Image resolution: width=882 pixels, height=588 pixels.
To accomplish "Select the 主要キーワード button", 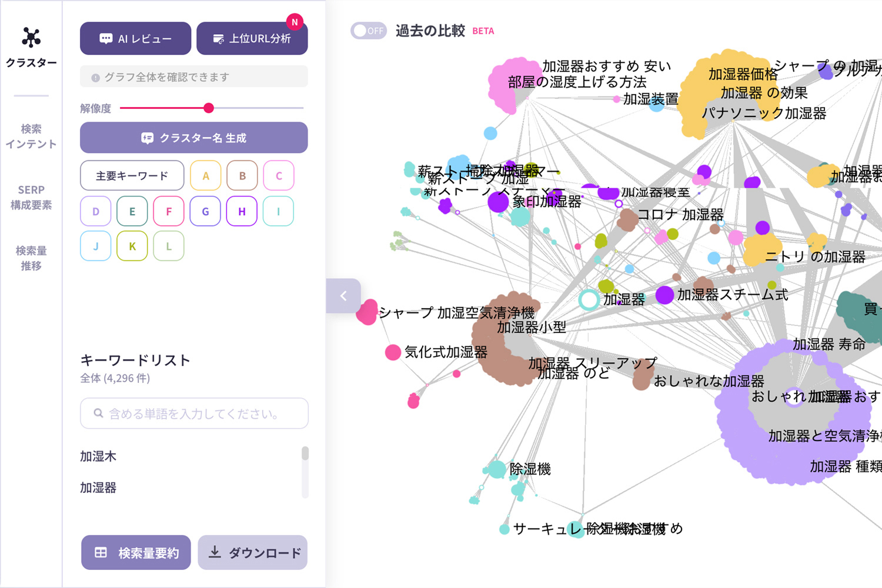I will (x=132, y=176).
